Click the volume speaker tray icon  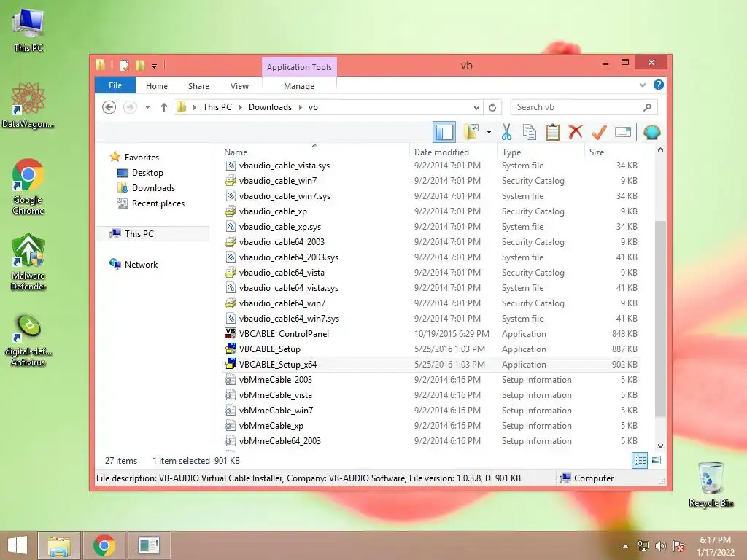tap(661, 546)
